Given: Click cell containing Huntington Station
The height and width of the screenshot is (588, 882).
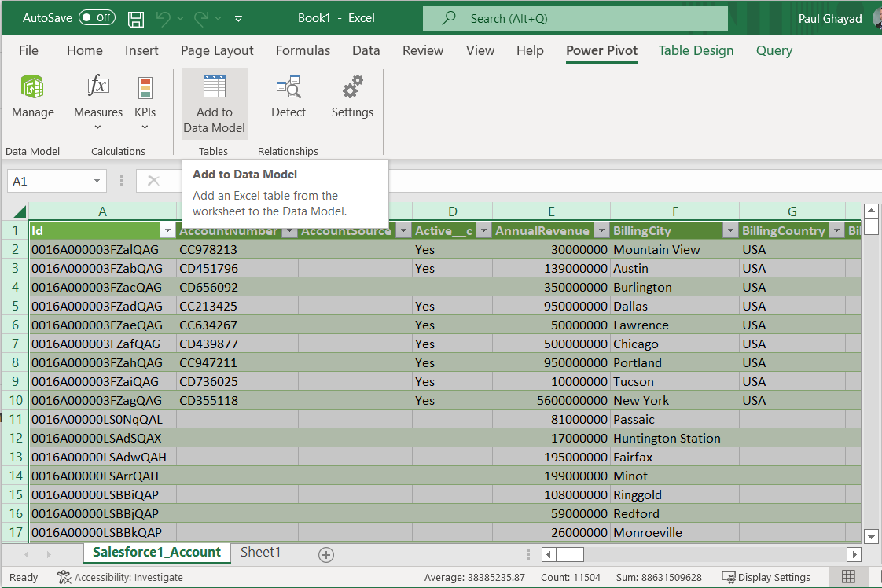Looking at the screenshot, I should (675, 439).
